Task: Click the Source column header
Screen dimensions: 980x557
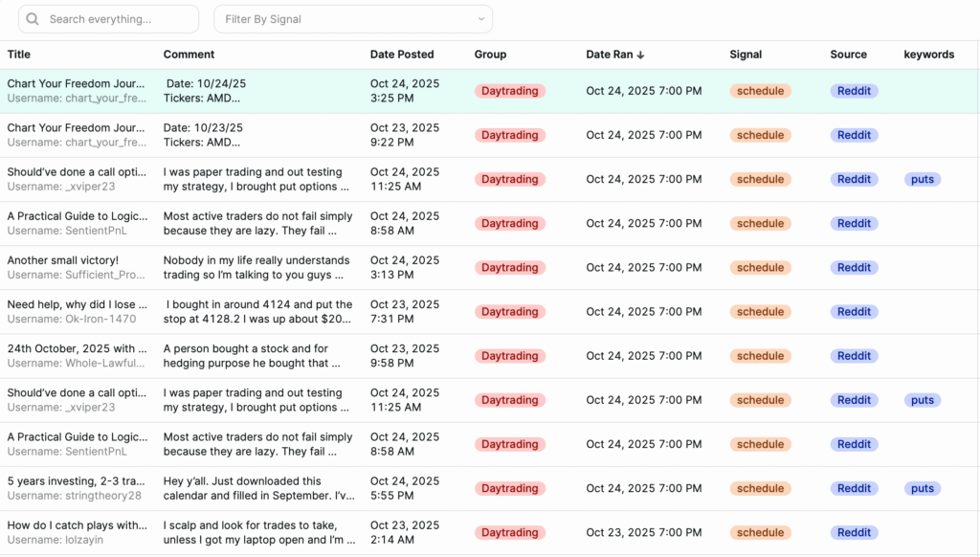Action: pyautogui.click(x=848, y=55)
